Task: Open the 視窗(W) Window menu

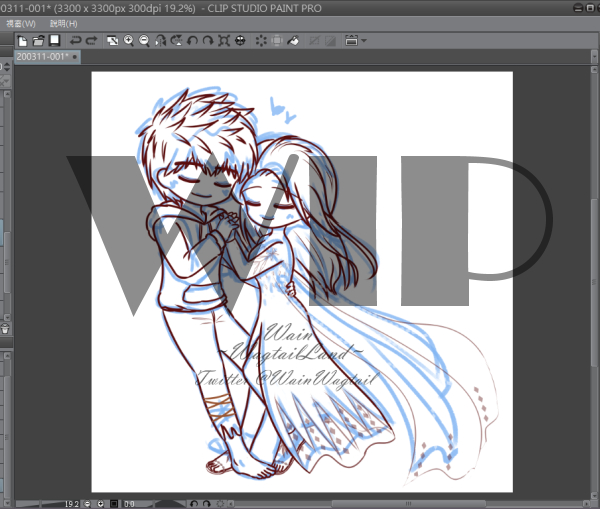Action: 21,24
